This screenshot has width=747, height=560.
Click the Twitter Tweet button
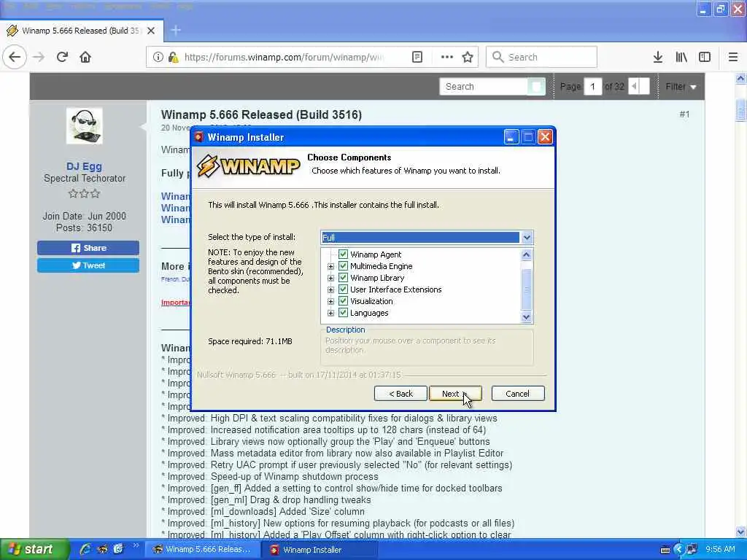pyautogui.click(x=88, y=265)
